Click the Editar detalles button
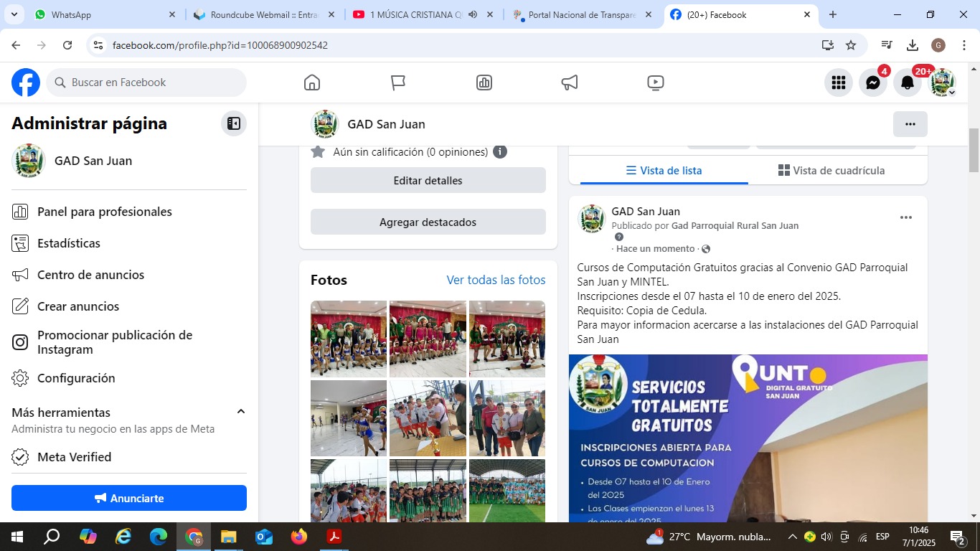Screen dimensions: 980x551 pos(428,181)
